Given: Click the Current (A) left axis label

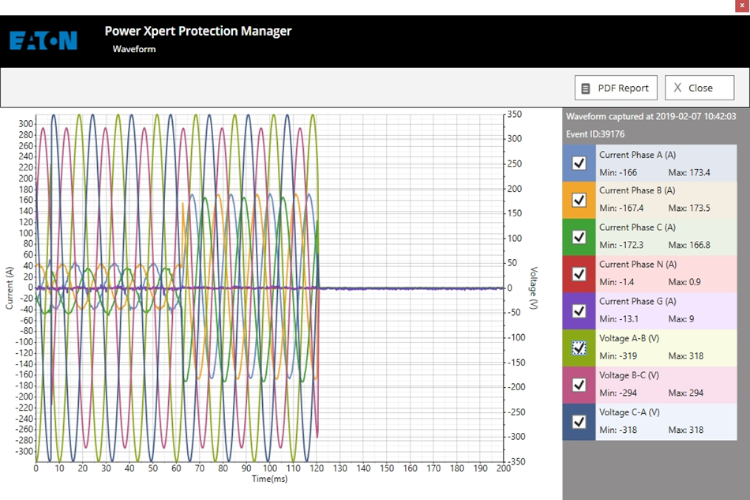Looking at the screenshot, I should point(9,288).
